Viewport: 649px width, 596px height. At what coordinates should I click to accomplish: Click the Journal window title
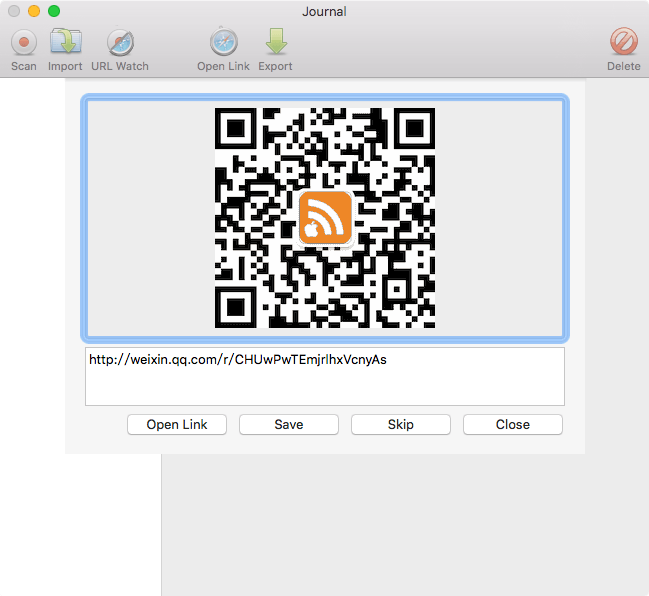tap(324, 12)
